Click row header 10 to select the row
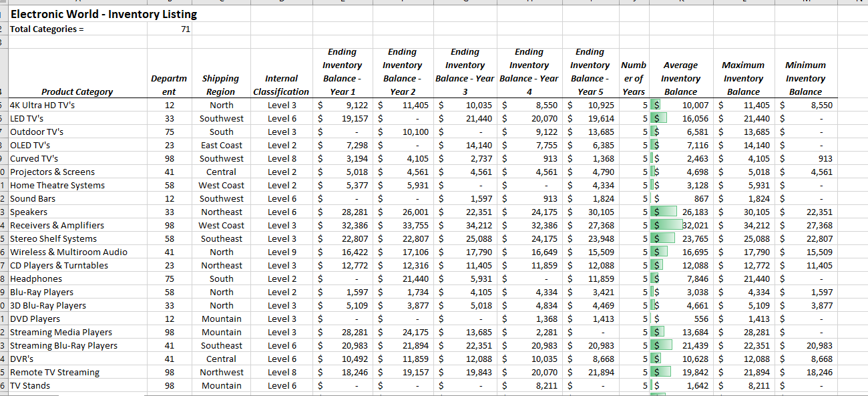Screen dimensions: 868x396 [x=5, y=172]
